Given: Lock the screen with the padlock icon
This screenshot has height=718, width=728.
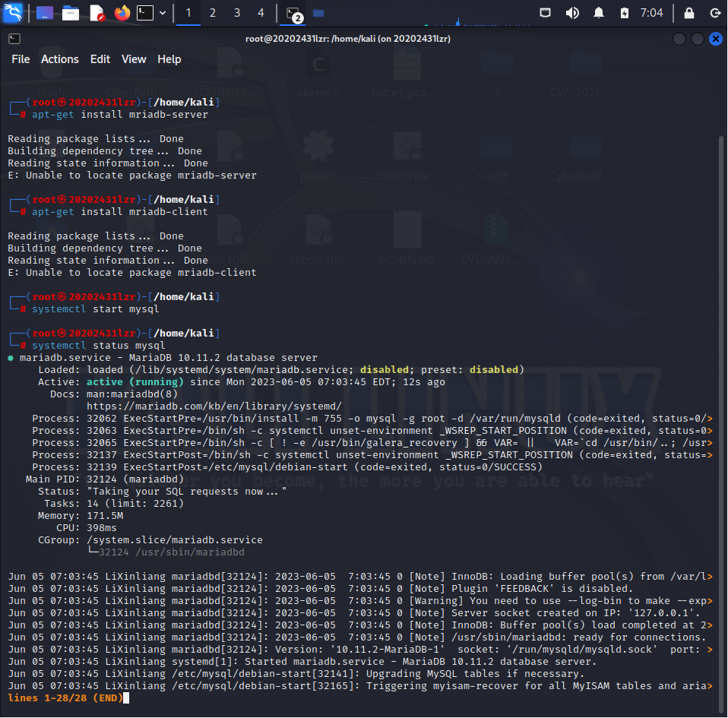Looking at the screenshot, I should tap(689, 12).
